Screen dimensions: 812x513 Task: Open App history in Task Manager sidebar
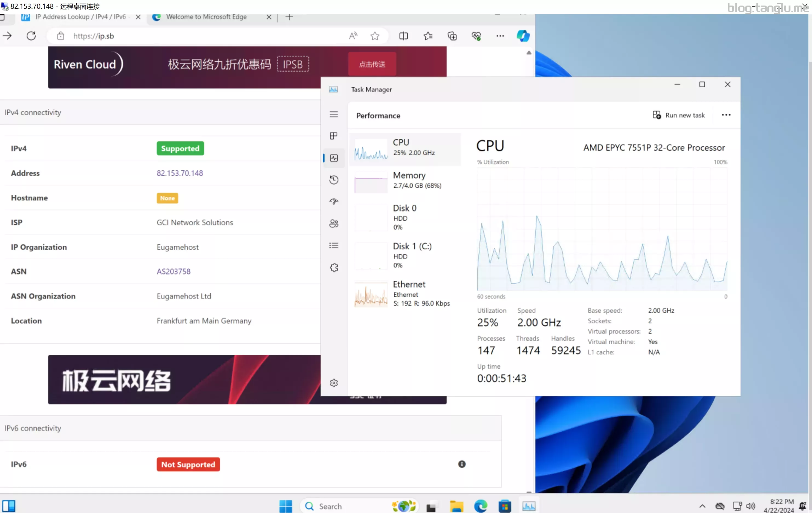334,180
